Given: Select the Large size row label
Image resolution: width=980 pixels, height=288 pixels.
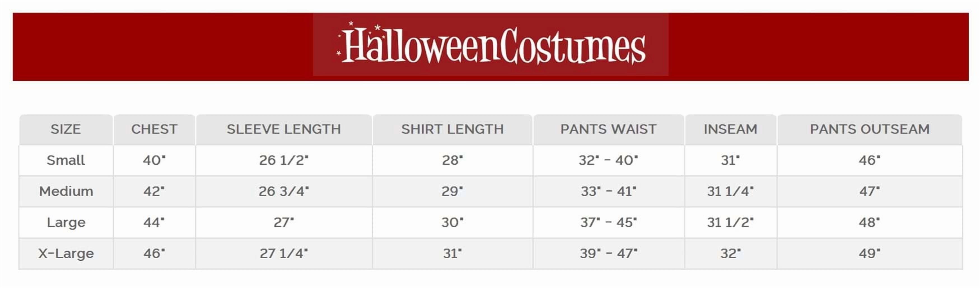Looking at the screenshot, I should [x=66, y=222].
